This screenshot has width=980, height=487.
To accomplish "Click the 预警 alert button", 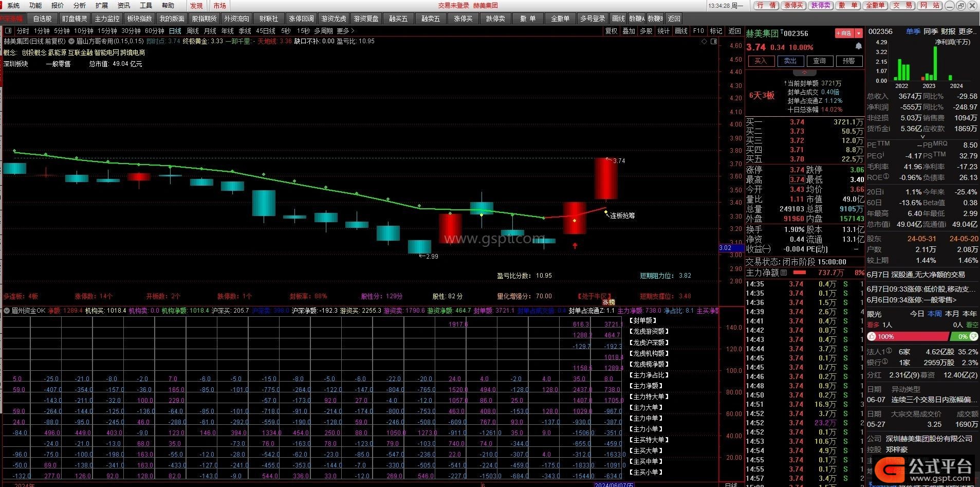I will 849,61.
